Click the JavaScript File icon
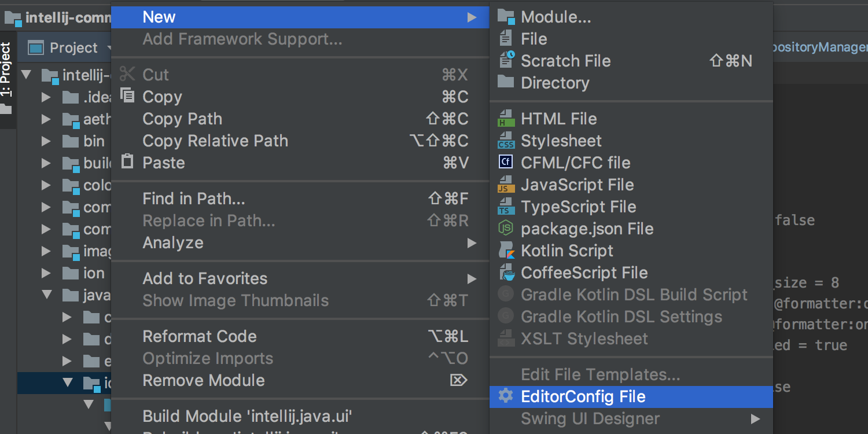 [506, 185]
